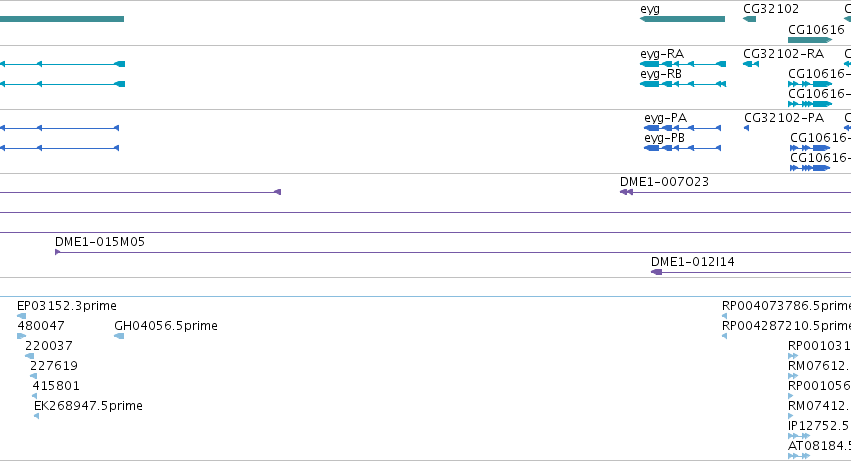Image resolution: width=851 pixels, height=461 pixels.
Task: Select the 227619 arrow glyph
Action: click(x=34, y=376)
